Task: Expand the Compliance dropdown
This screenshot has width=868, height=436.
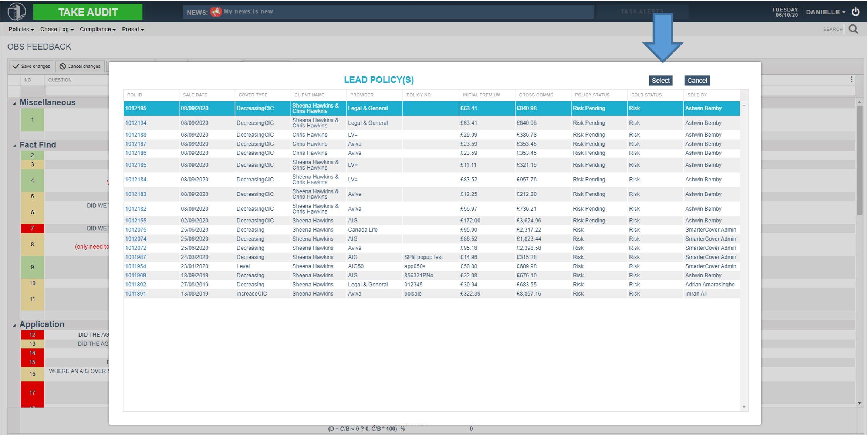Action: (x=98, y=30)
